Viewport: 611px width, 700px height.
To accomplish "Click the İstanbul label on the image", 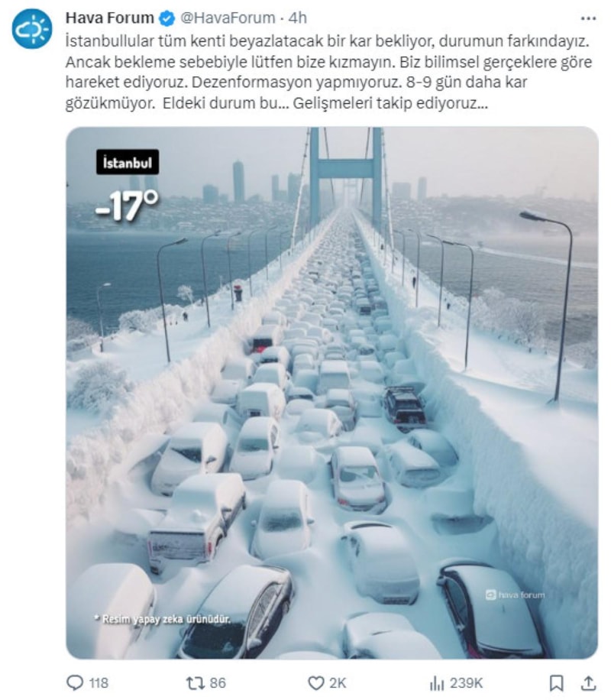I will pos(128,162).
